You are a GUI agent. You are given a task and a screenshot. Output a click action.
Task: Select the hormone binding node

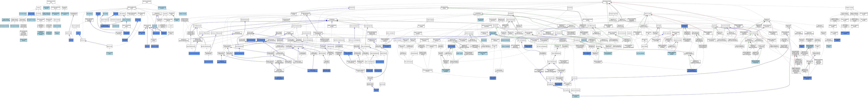(x=23, y=14)
